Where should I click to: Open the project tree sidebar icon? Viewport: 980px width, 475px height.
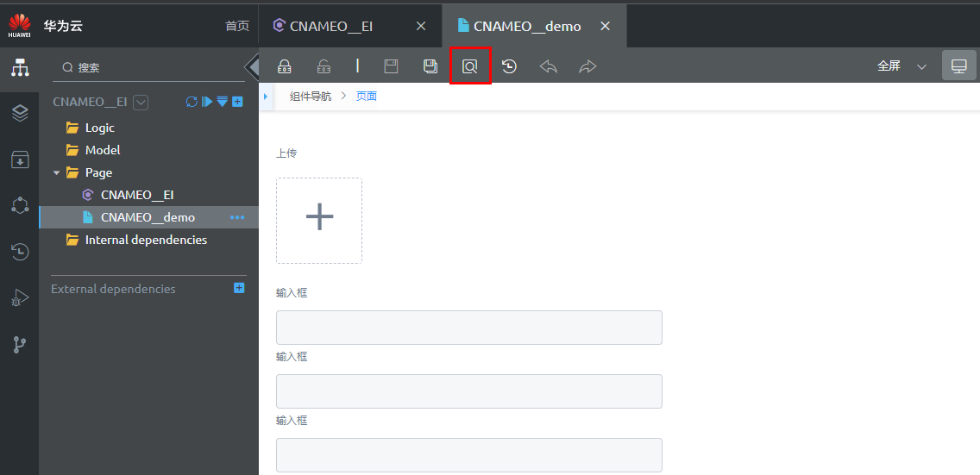tap(20, 66)
